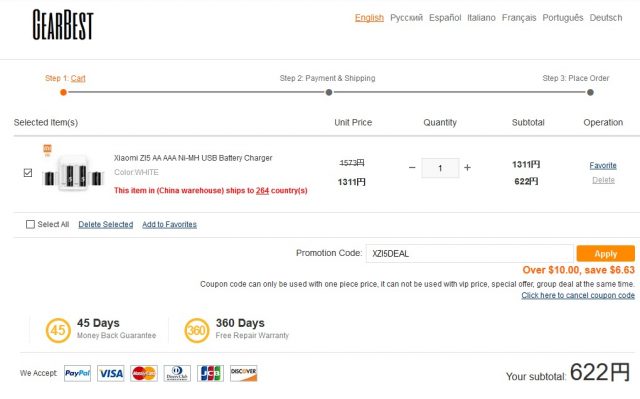Click the Diners Club card icon

[177, 373]
